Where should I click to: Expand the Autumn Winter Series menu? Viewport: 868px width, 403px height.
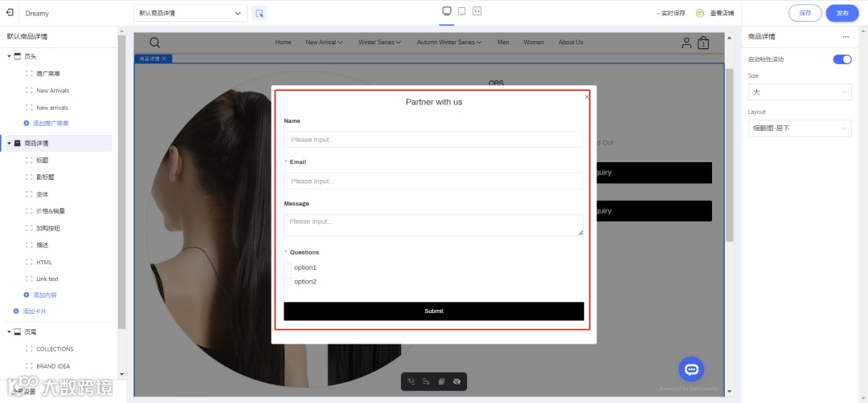pos(449,43)
